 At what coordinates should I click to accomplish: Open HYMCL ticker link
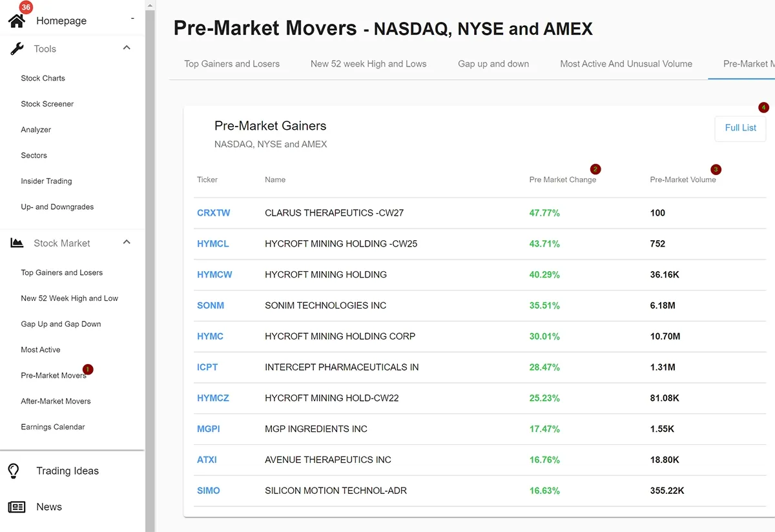[x=212, y=244]
